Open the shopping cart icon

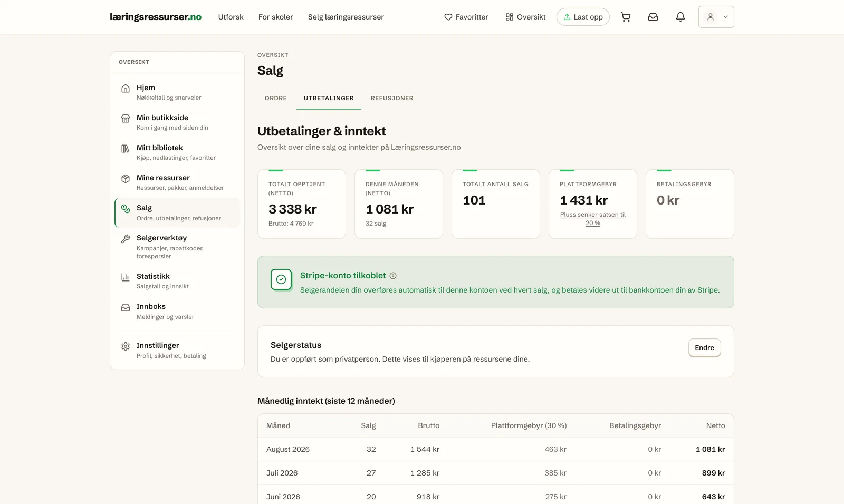point(626,17)
